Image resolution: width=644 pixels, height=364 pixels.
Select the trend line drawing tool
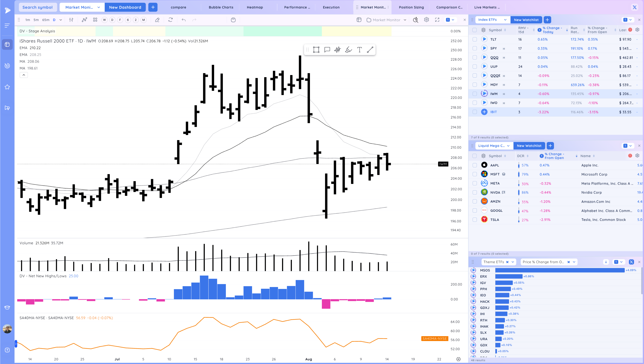coord(370,50)
